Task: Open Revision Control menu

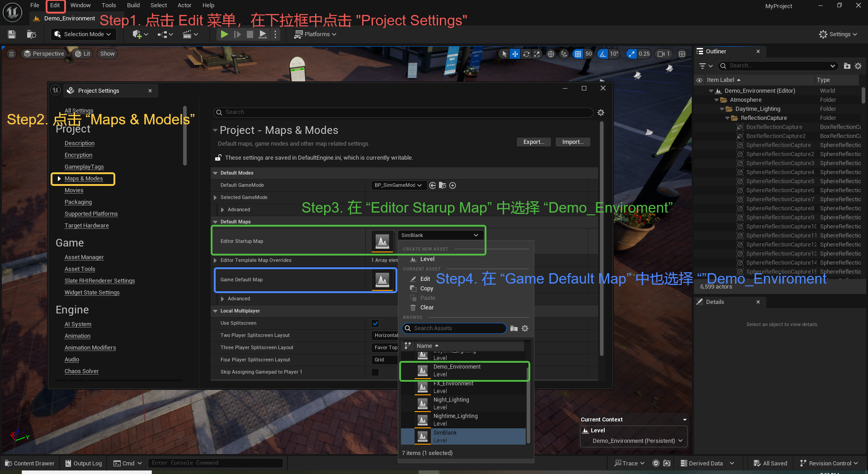Action: tap(828, 463)
